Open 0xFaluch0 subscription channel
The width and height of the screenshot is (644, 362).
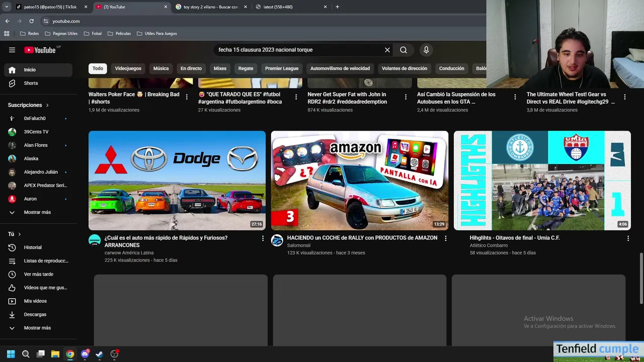pyautogui.click(x=38, y=118)
